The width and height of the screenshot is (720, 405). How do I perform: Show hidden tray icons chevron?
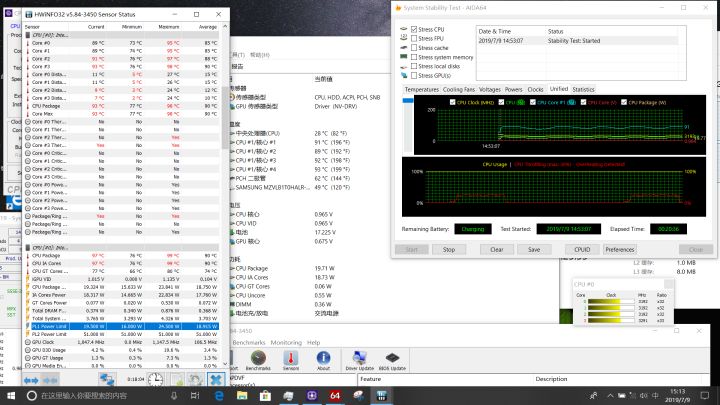pos(610,395)
